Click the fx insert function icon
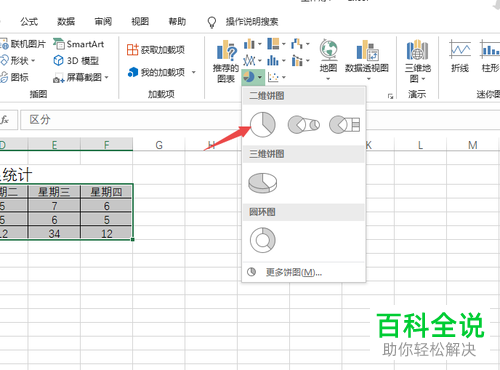 (x=5, y=120)
